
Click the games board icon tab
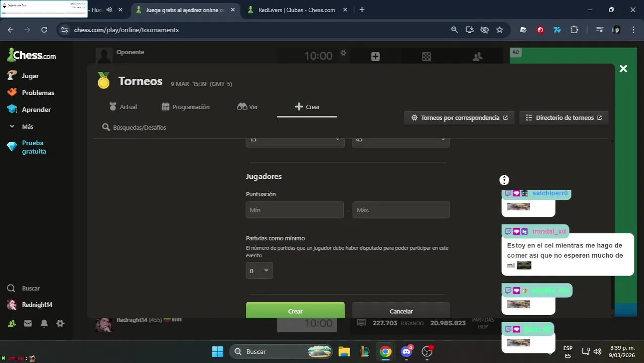pyautogui.click(x=426, y=56)
